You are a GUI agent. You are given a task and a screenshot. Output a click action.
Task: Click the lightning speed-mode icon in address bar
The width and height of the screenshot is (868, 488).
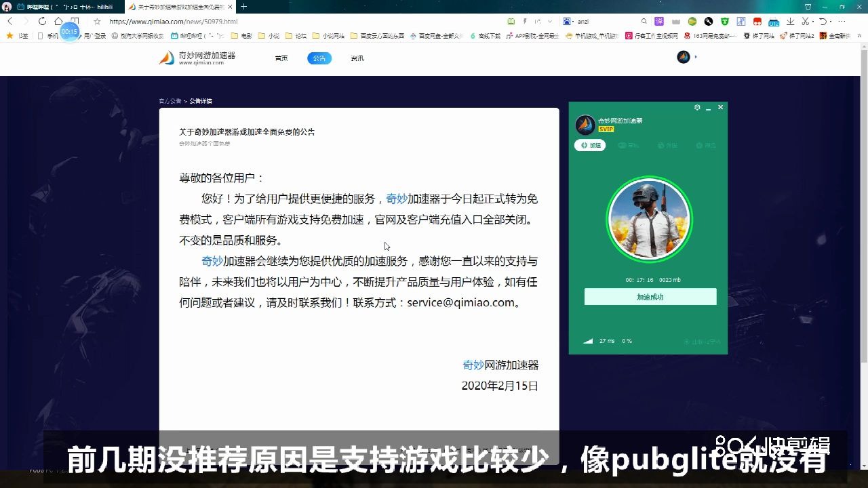point(525,22)
